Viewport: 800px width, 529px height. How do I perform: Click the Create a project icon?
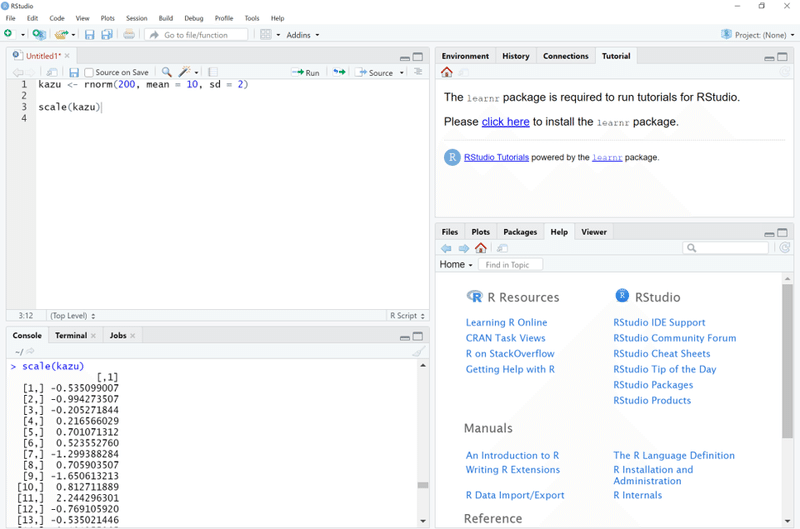[39, 34]
